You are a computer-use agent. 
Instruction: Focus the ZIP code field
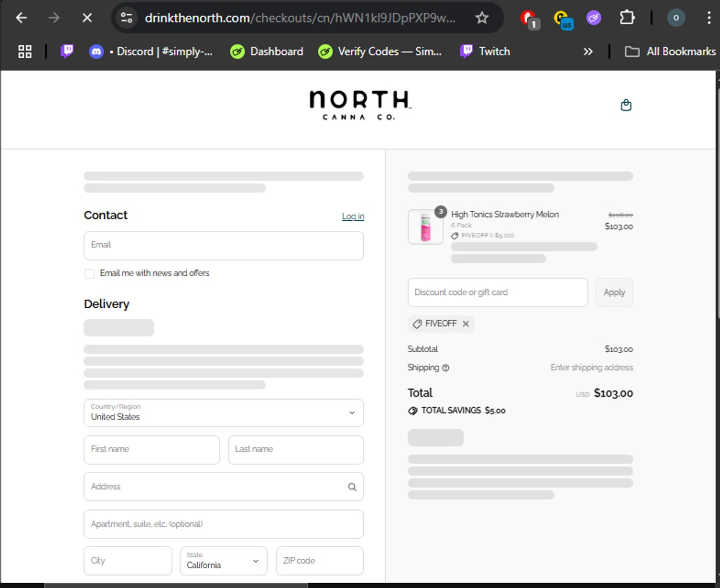[320, 561]
